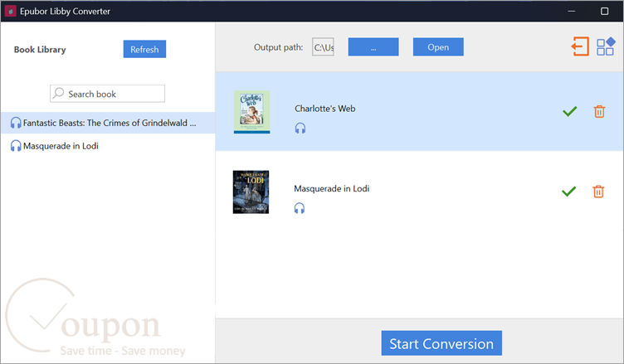This screenshot has width=624, height=364.
Task: Refresh the book library
Action: (144, 49)
